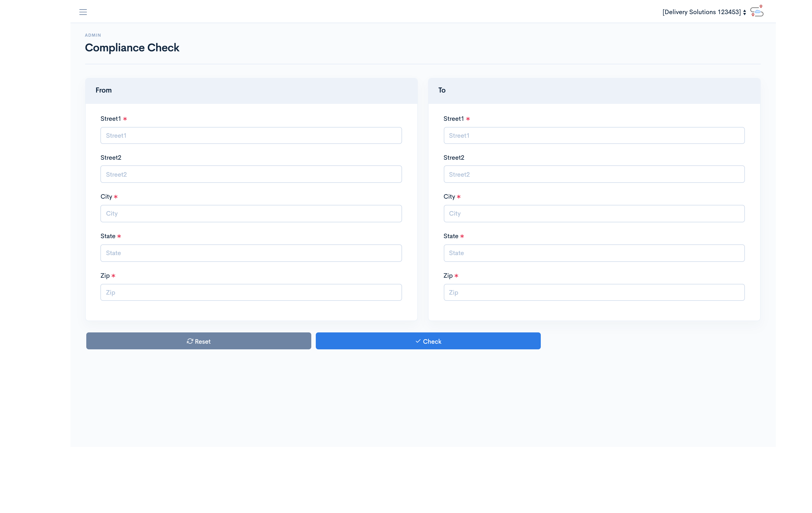Focus the From City field
This screenshot has height=513, width=812.
251,213
